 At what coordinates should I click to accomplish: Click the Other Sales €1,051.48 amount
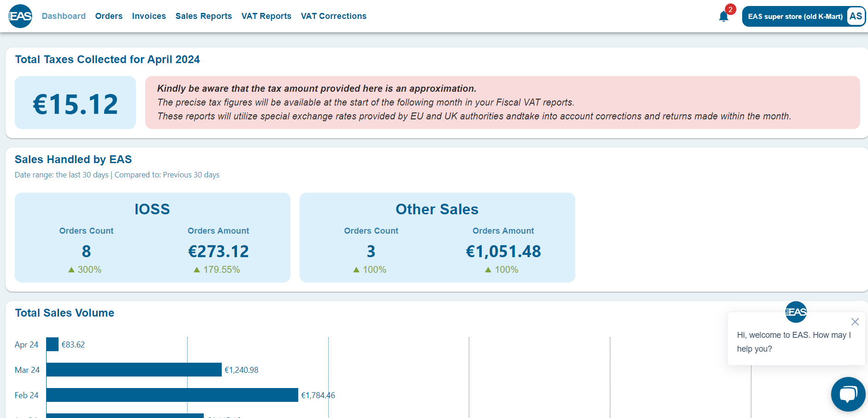(503, 251)
